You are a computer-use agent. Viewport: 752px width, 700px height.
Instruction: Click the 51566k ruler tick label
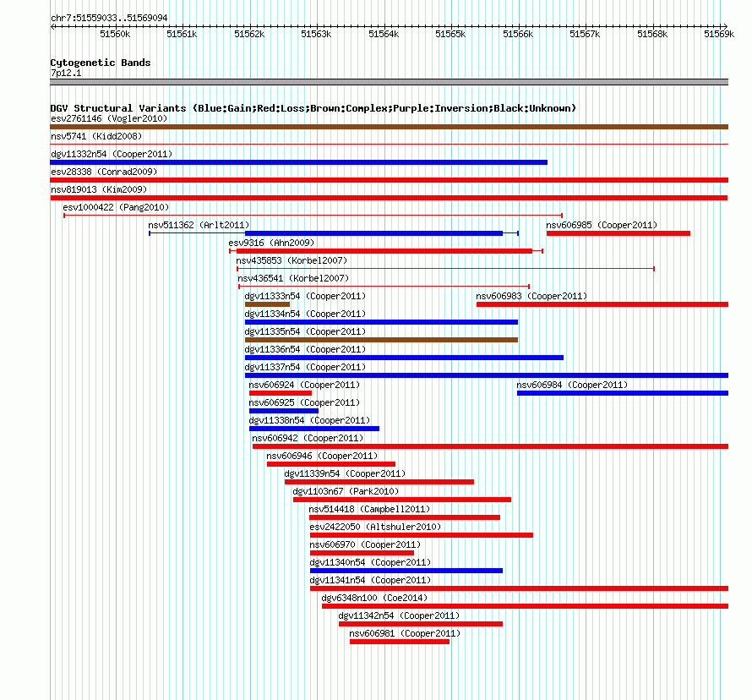[x=518, y=34]
